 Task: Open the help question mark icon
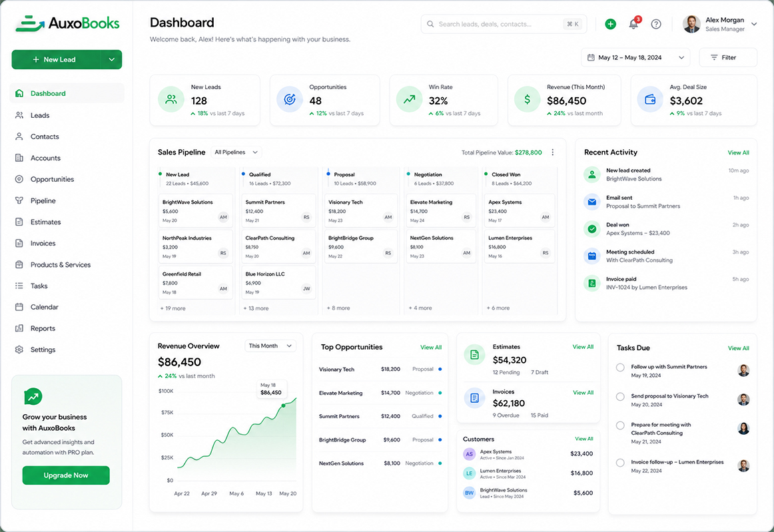656,24
